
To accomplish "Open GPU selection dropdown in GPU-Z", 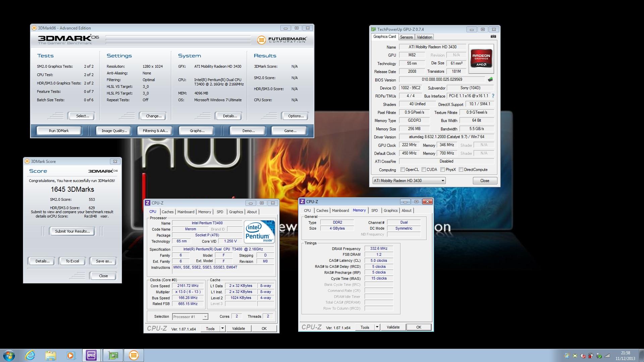I will 409,181.
